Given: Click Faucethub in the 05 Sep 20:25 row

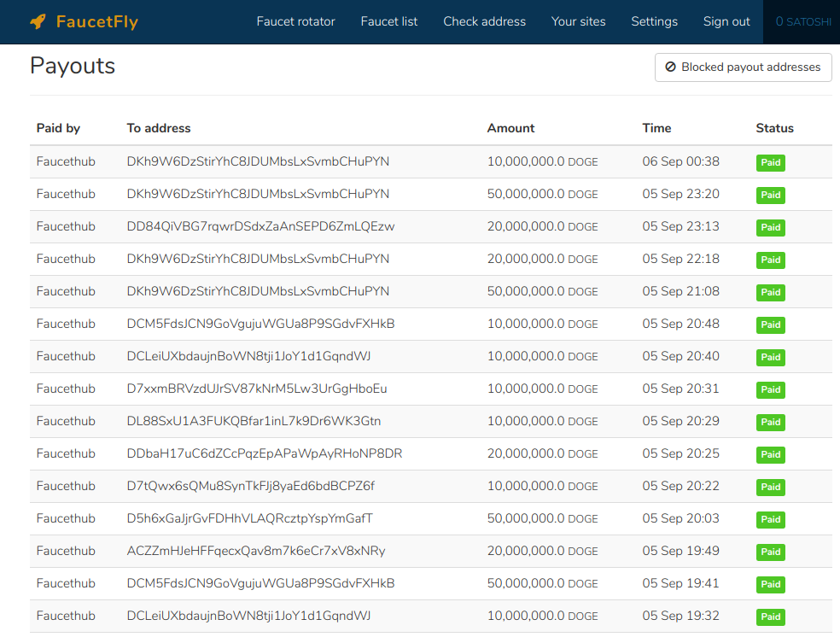Looking at the screenshot, I should pyautogui.click(x=66, y=453).
